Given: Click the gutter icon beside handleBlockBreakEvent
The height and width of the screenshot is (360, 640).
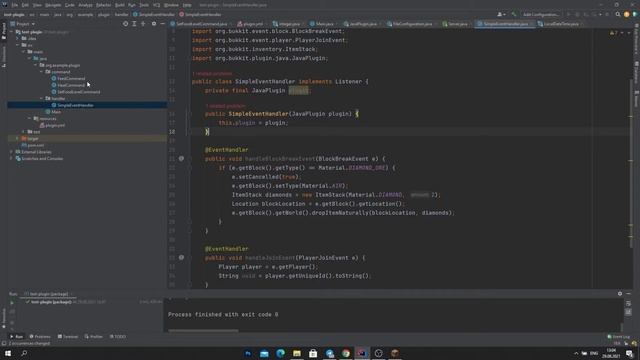Looking at the screenshot, I should click(x=181, y=158).
